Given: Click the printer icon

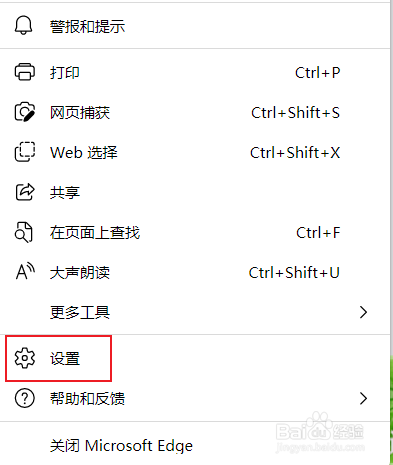Looking at the screenshot, I should tap(24, 72).
